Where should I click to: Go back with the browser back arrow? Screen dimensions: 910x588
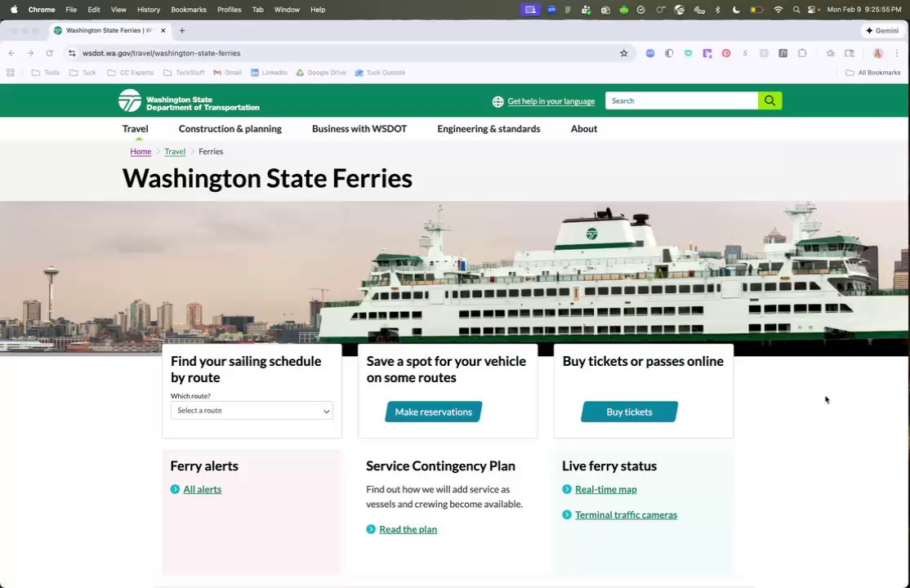click(11, 53)
